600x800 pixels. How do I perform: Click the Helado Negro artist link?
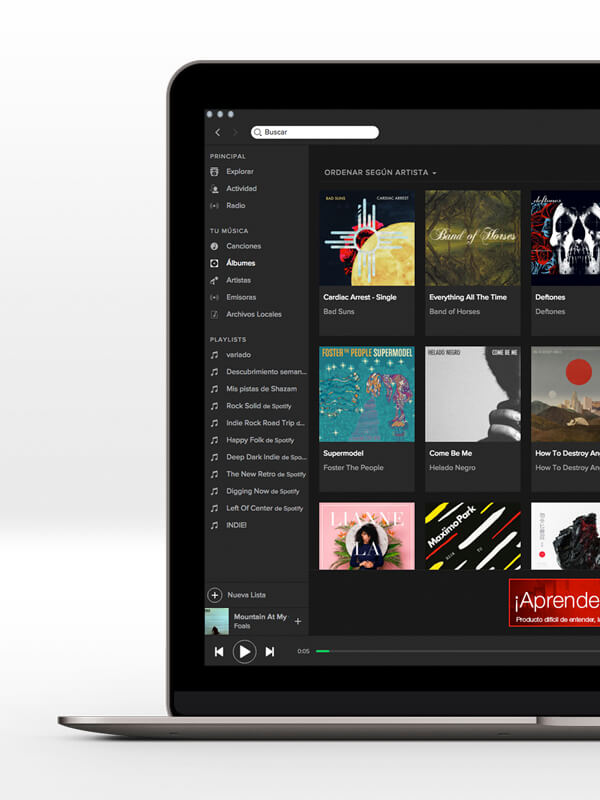(x=452, y=467)
